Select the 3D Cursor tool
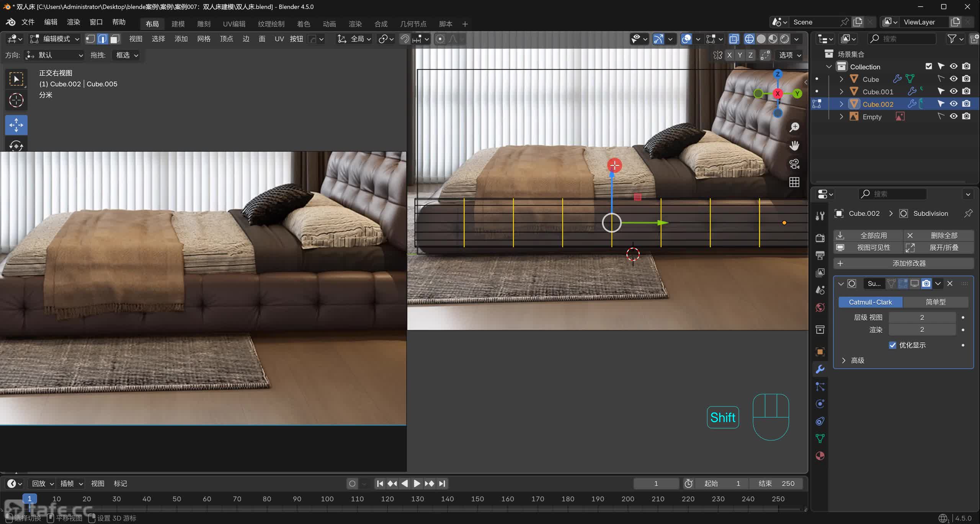The width and height of the screenshot is (980, 524). tap(16, 100)
